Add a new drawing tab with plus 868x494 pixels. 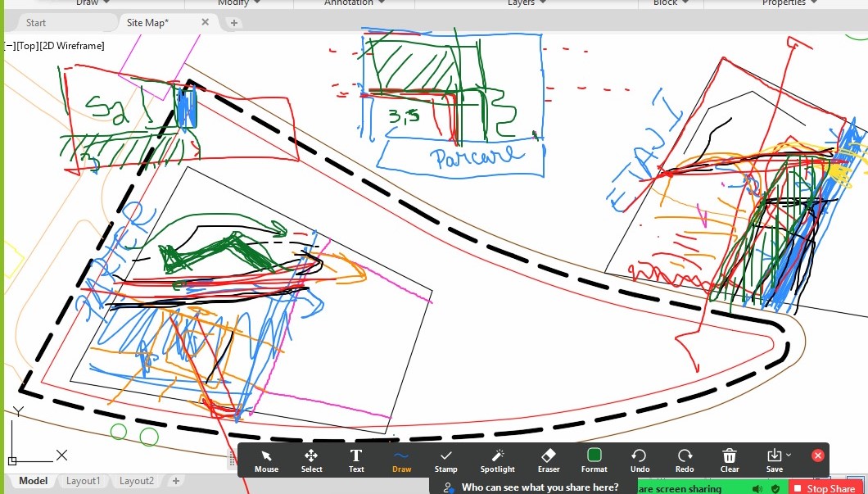click(234, 23)
